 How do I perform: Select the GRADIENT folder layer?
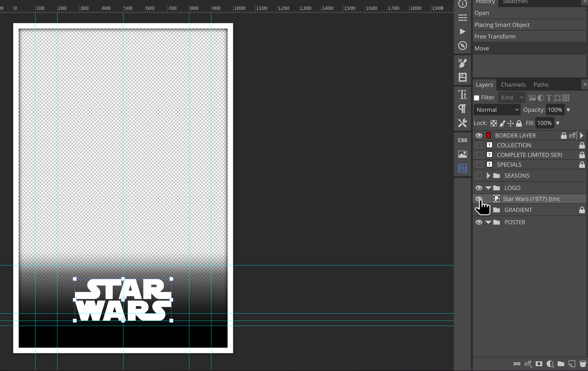(529, 210)
